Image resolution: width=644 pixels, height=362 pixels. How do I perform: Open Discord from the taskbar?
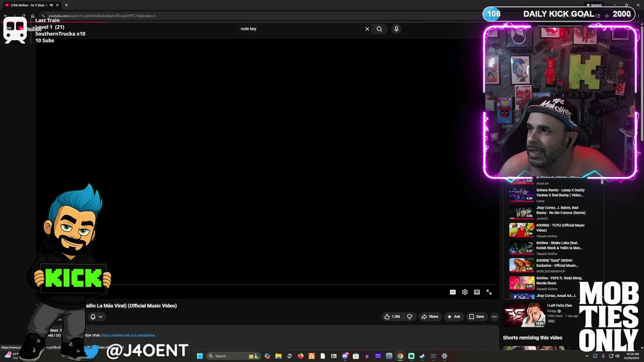pyautogui.click(x=345, y=356)
